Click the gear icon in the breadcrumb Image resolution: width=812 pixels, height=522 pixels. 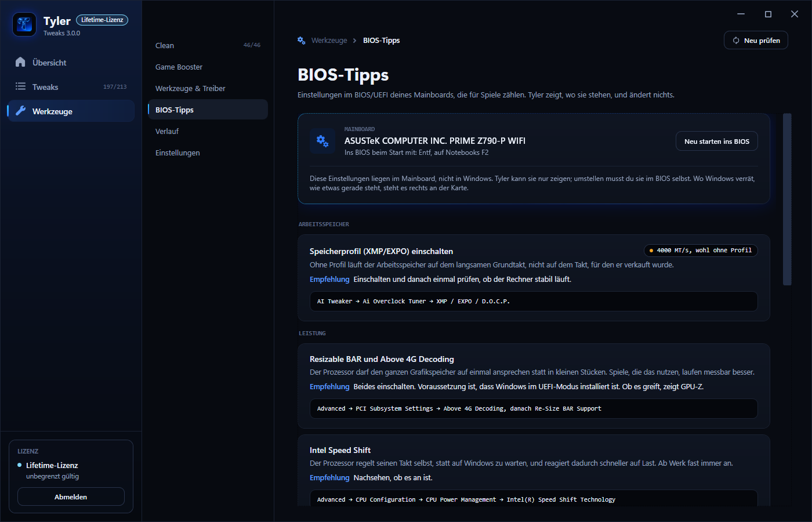click(302, 40)
